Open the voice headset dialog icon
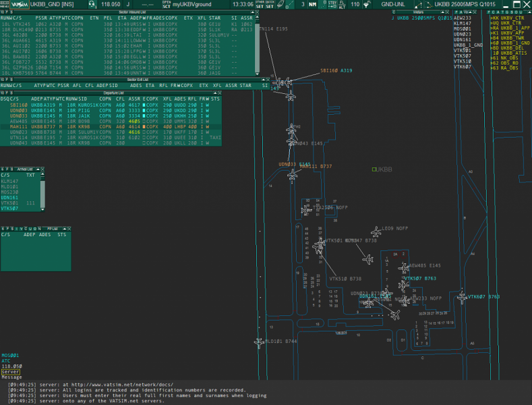Image resolution: width=532 pixels, height=405 pixels. (92, 4)
